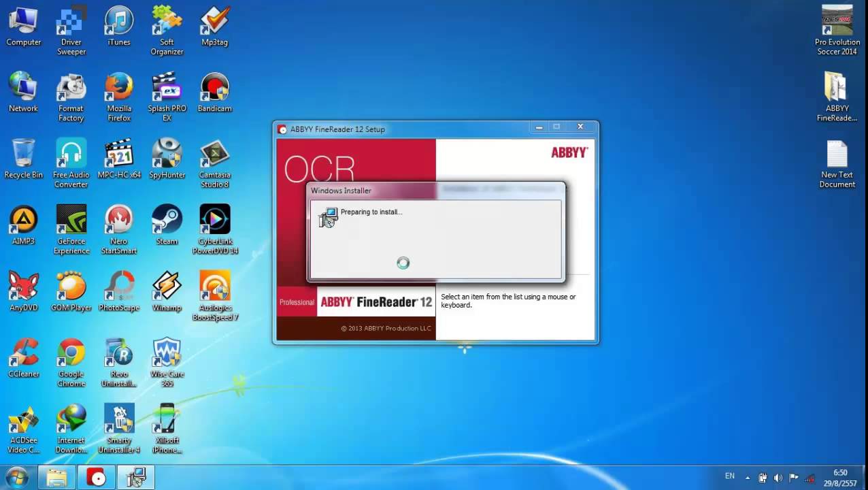Image resolution: width=868 pixels, height=490 pixels.
Task: Select Camtasia Studio 8 icon
Action: click(x=214, y=164)
